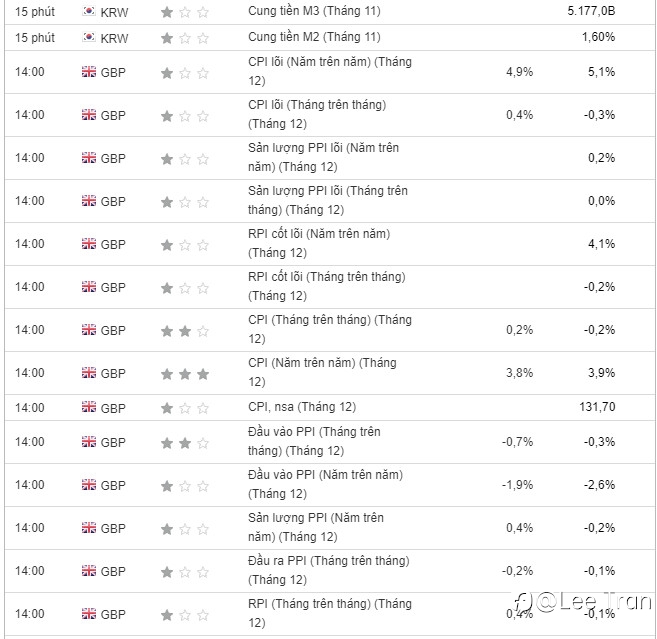Click the 131,70 previous value for CPI nsa
Viewport: 657px width, 639px height.
coord(597,407)
